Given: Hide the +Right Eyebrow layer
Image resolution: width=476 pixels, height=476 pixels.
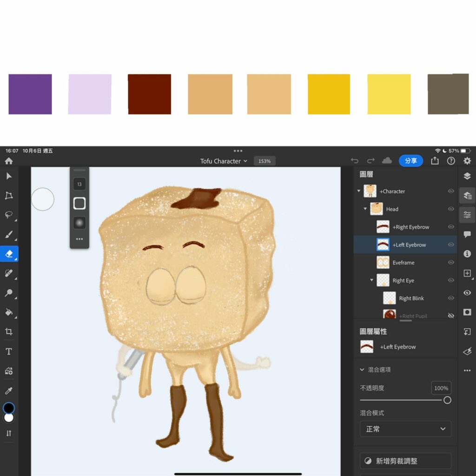Looking at the screenshot, I should [x=450, y=227].
